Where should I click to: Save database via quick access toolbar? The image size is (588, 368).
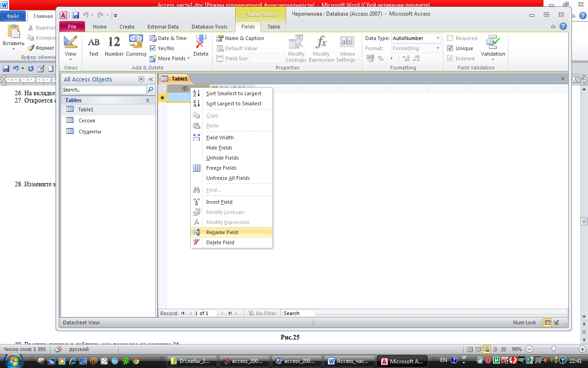coord(76,15)
